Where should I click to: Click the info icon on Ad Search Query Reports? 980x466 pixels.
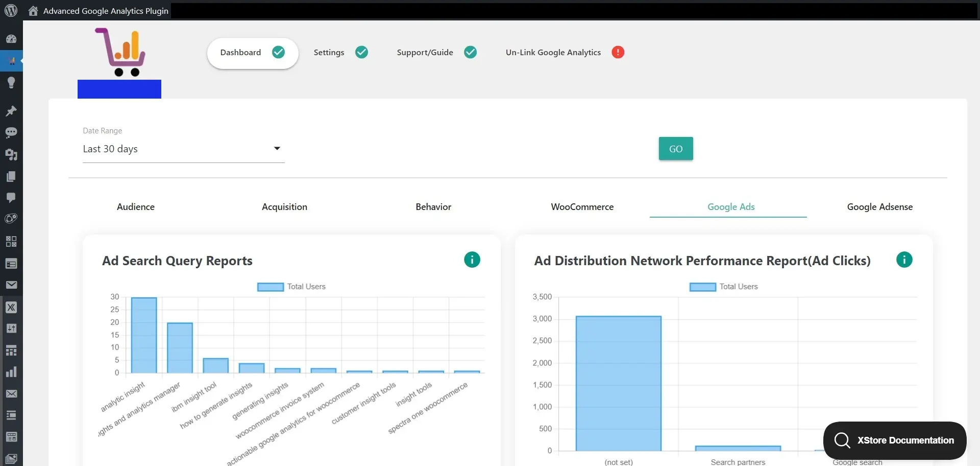tap(472, 260)
